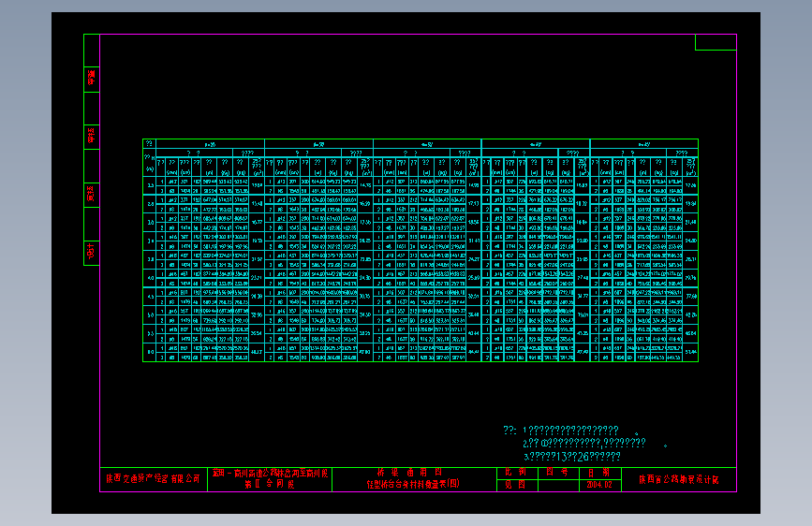The width and height of the screenshot is (812, 526).
Task: Click the date value 2004.02 in title block
Action: [x=599, y=485]
